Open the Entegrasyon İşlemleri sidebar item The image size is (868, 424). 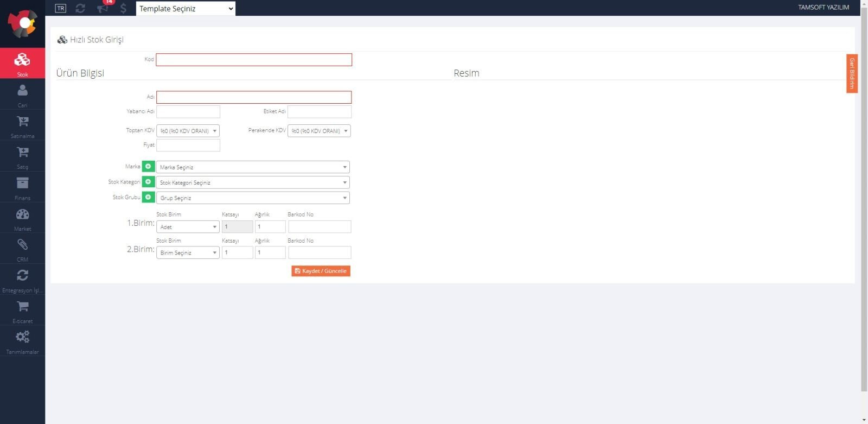pos(22,280)
